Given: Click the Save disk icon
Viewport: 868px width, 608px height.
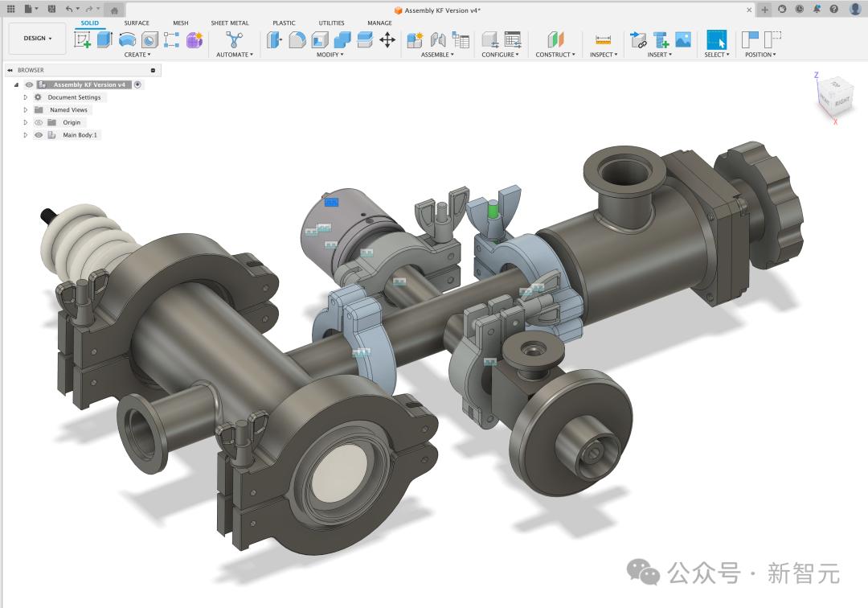Looking at the screenshot, I should (x=51, y=9).
